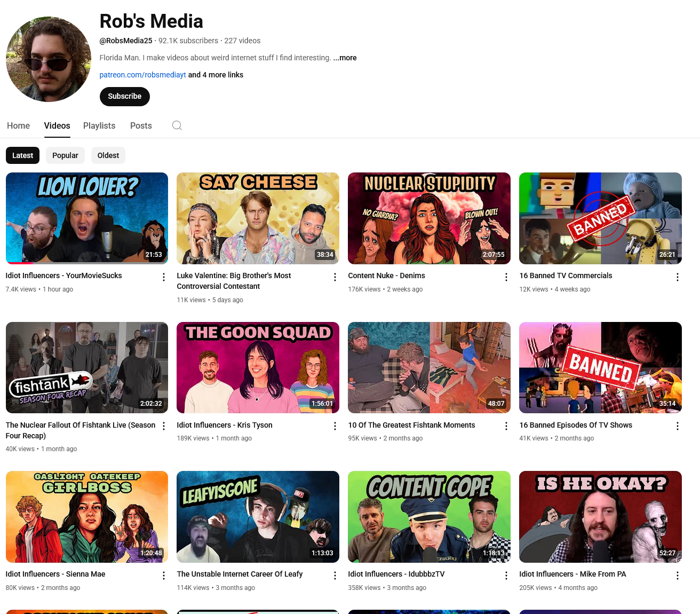Viewport: 700px width, 614px height.
Task: Open the Playlists tab
Action: click(99, 125)
